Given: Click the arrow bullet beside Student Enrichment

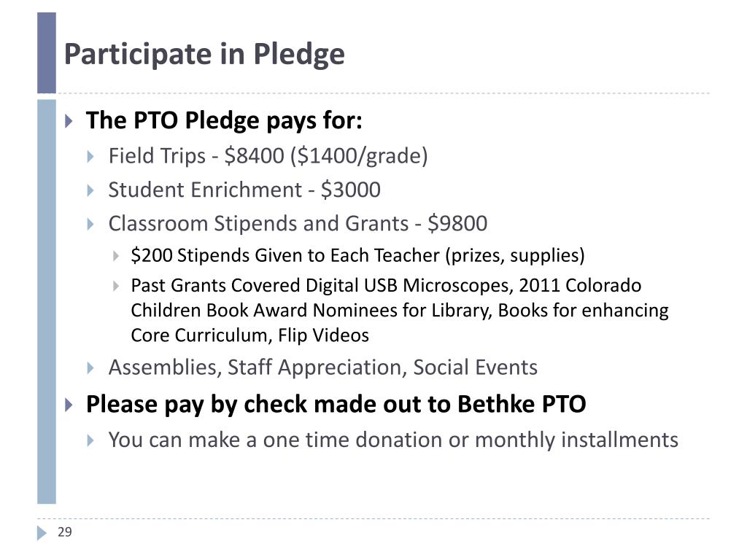Looking at the screenshot, I should pyautogui.click(x=90, y=190).
